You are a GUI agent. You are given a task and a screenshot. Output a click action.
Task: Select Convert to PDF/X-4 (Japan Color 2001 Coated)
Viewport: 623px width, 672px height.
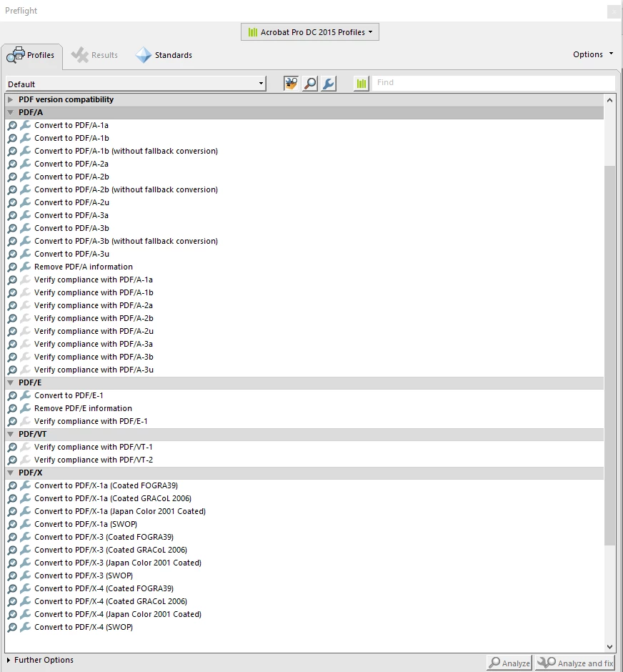(118, 613)
